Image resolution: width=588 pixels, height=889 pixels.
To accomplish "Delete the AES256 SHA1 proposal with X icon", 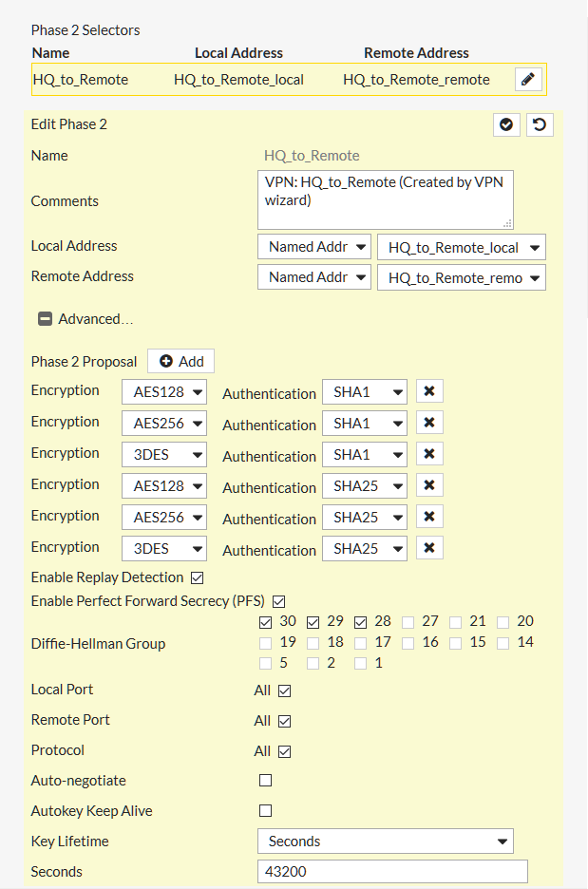I will [429, 423].
